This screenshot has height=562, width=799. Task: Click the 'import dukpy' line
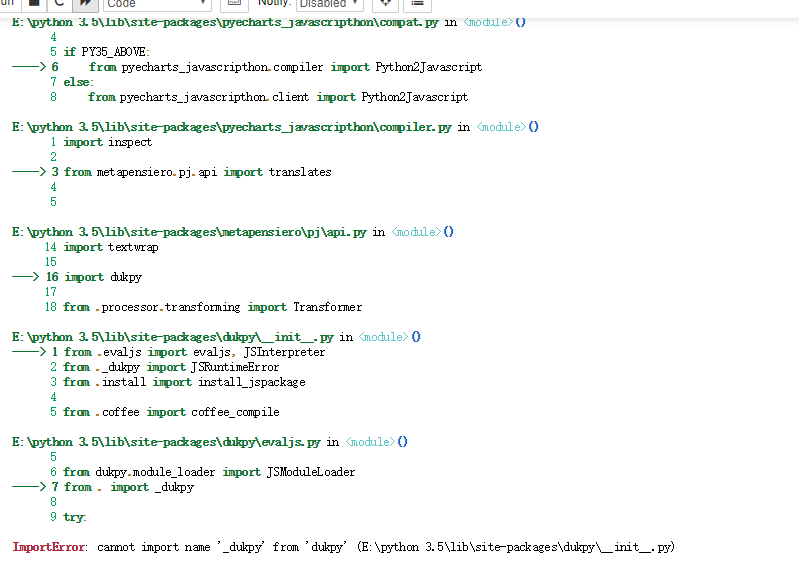[x=103, y=277]
